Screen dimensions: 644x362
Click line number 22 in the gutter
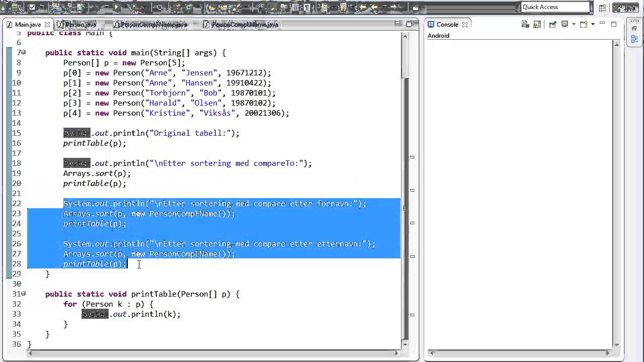[16, 203]
